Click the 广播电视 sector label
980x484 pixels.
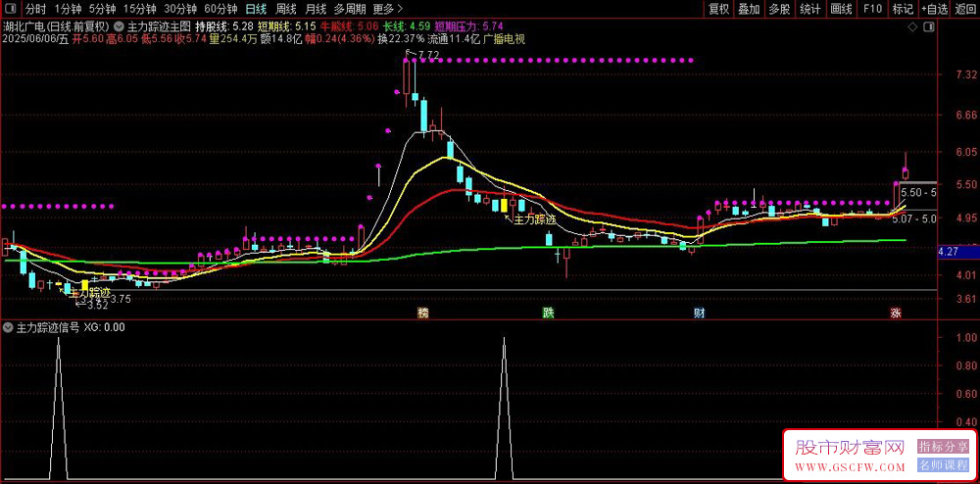[x=505, y=39]
